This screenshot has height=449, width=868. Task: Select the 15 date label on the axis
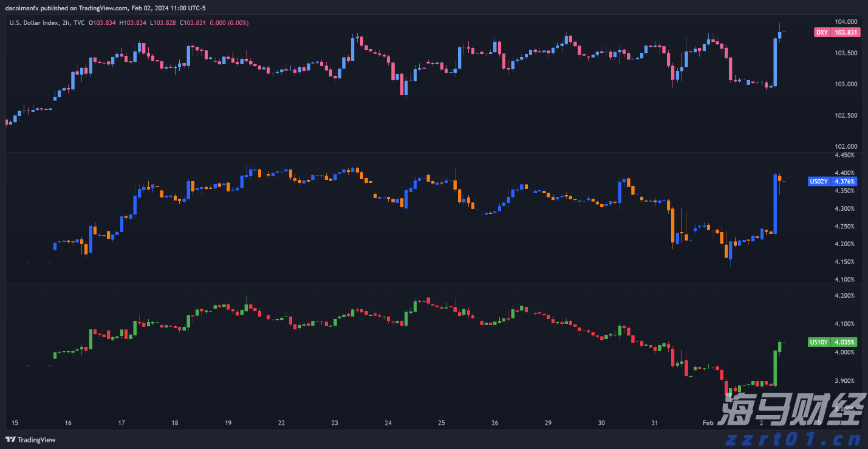pyautogui.click(x=14, y=423)
